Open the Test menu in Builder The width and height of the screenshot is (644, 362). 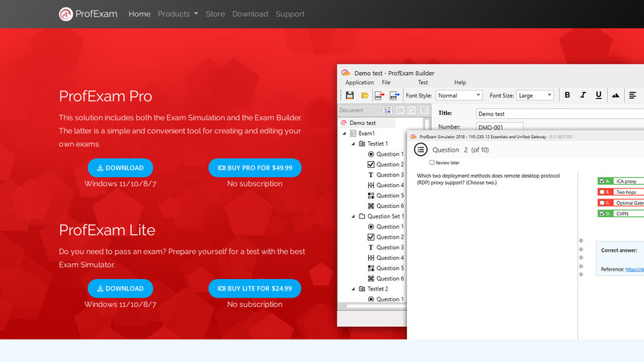[422, 83]
